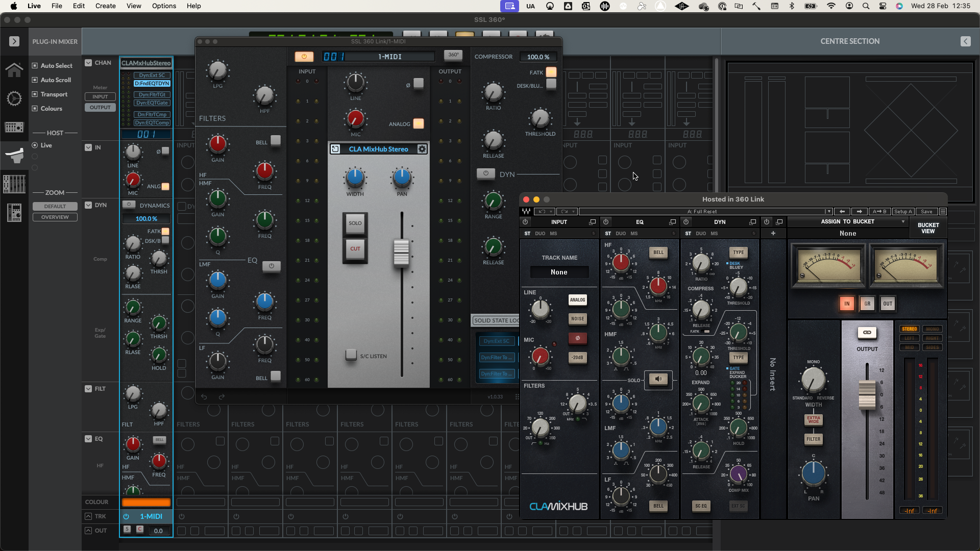Click the speaker solo icon in the EQ section

pyautogui.click(x=658, y=379)
